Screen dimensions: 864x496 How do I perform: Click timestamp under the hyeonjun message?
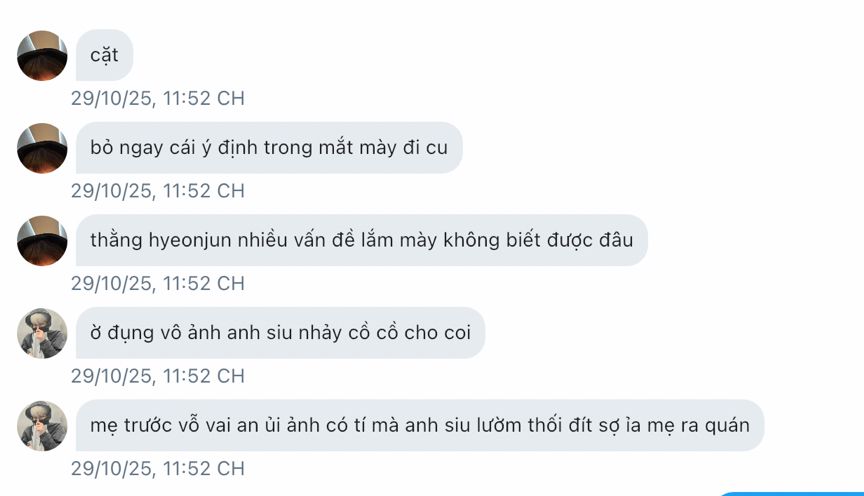pos(158,284)
